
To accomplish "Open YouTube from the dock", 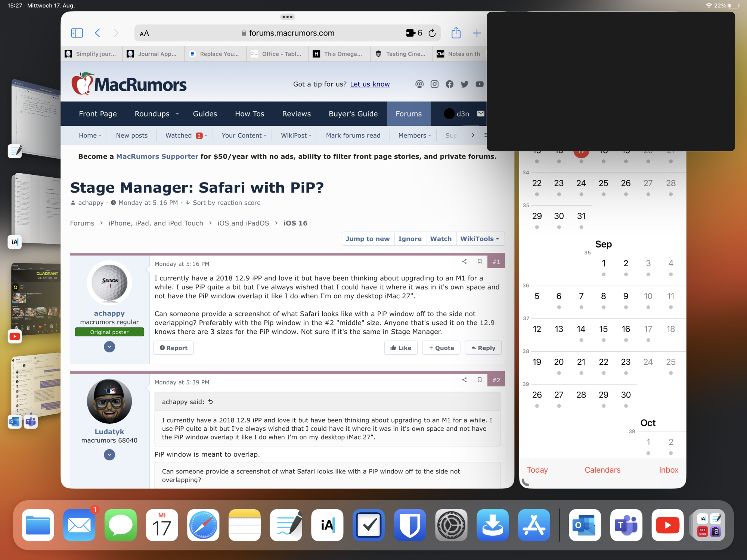I will [668, 525].
